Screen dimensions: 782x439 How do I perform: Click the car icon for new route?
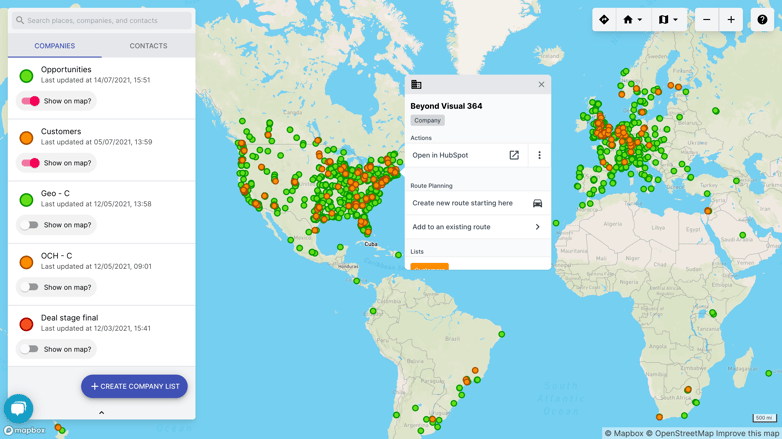[x=537, y=203]
